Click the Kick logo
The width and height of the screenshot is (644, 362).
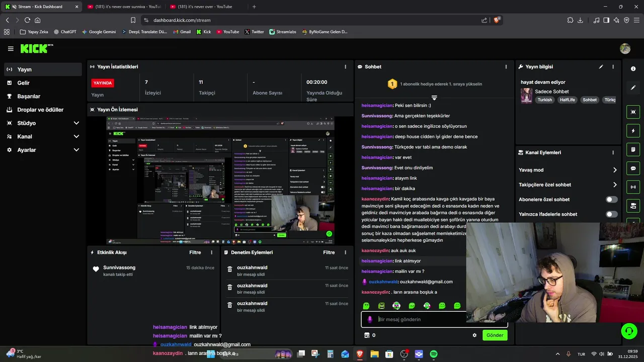click(37, 48)
